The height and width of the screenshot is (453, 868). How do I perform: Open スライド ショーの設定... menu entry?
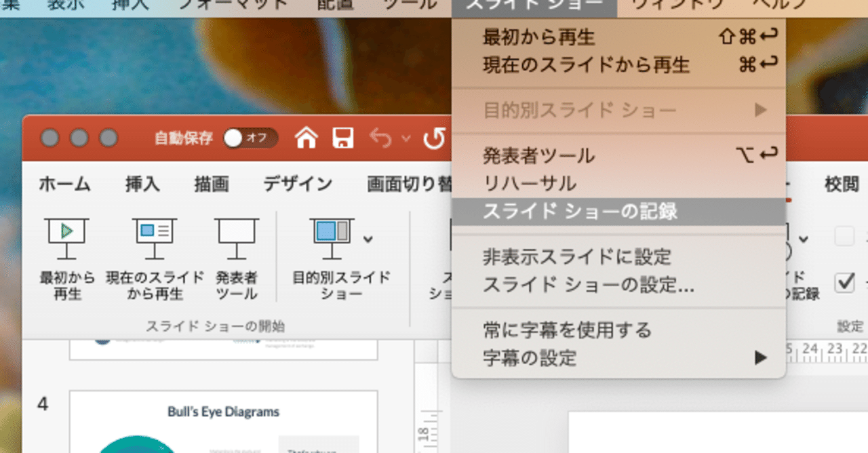618,285
